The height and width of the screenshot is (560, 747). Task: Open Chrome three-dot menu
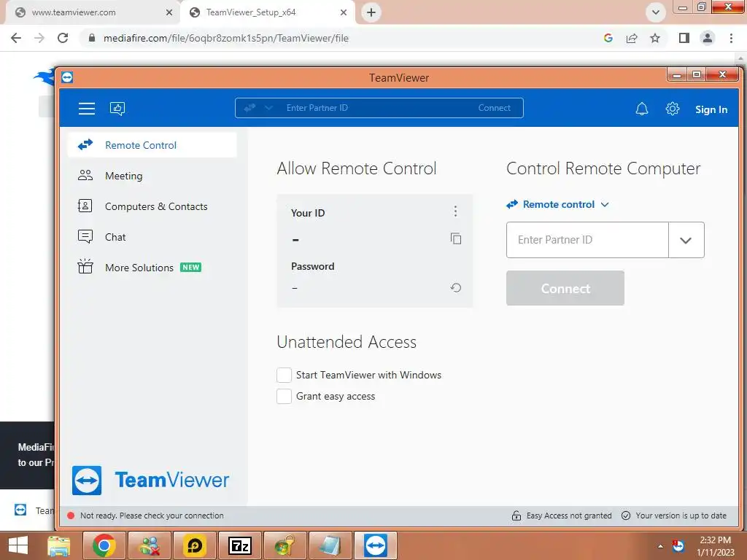click(x=731, y=38)
